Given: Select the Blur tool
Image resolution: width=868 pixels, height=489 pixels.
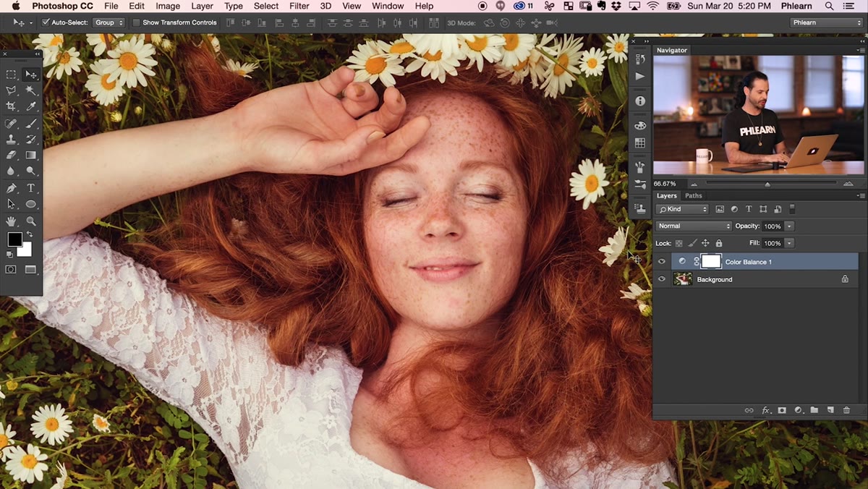Looking at the screenshot, I should coord(12,171).
